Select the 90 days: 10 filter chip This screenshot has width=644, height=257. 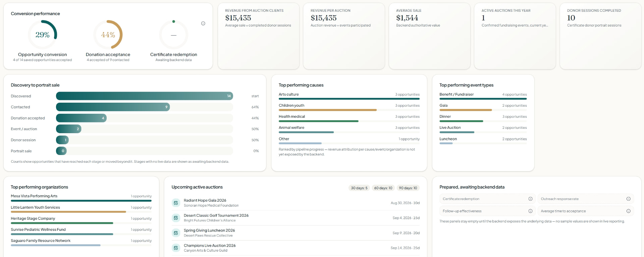408,188
